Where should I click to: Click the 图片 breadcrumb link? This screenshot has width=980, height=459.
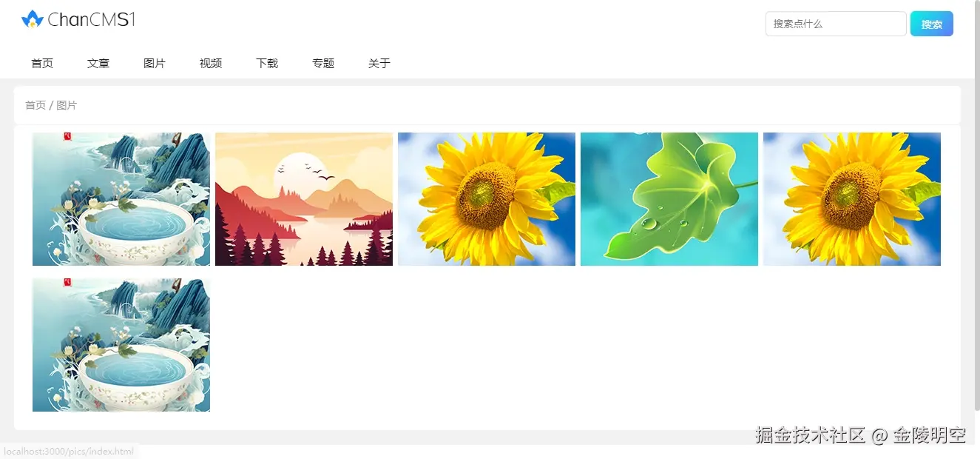[67, 105]
